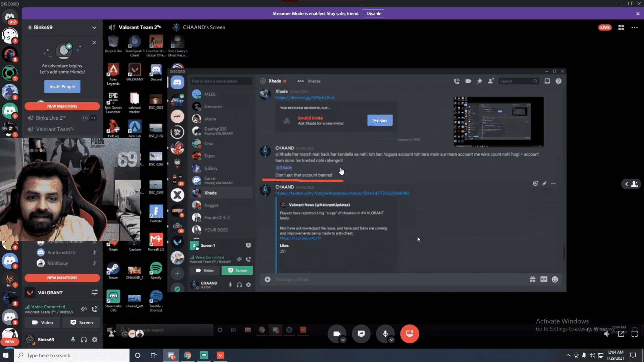Viewport: 644px width, 362px height.
Task: Stop watching stream with the red button
Action: (410, 334)
